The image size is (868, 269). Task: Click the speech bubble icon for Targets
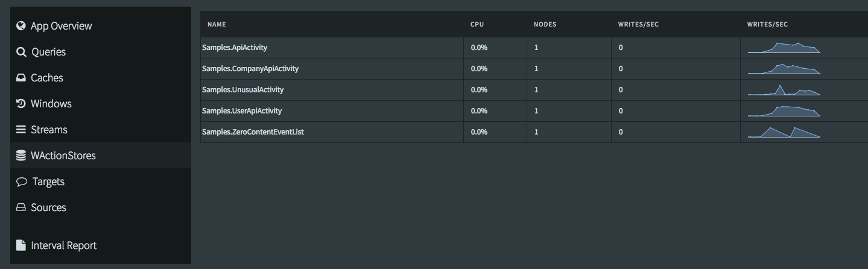22,182
